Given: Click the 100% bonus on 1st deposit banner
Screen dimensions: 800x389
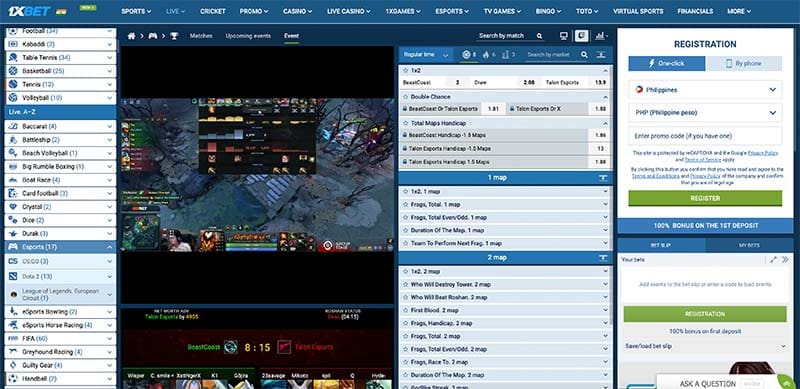Looking at the screenshot, I should 705,226.
